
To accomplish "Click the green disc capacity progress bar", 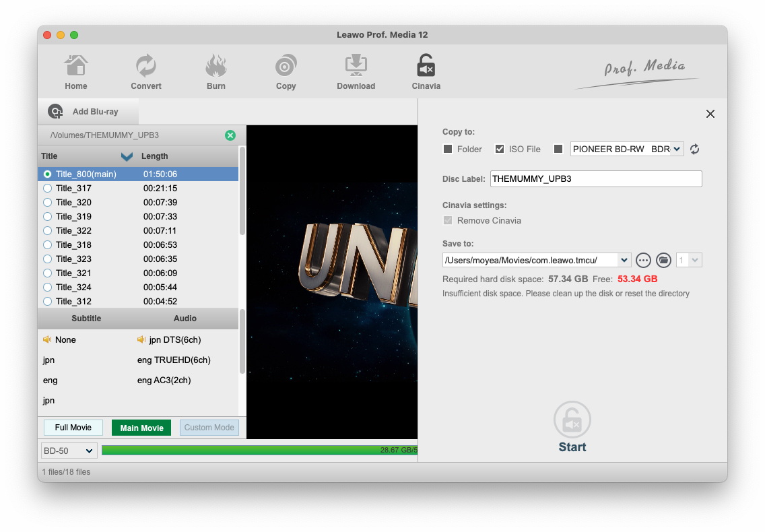I will pyautogui.click(x=259, y=451).
